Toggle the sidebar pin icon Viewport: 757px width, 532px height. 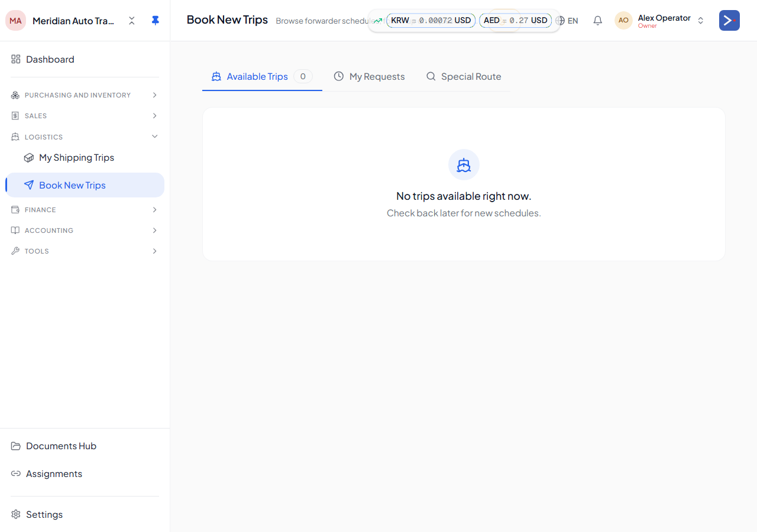tap(155, 21)
